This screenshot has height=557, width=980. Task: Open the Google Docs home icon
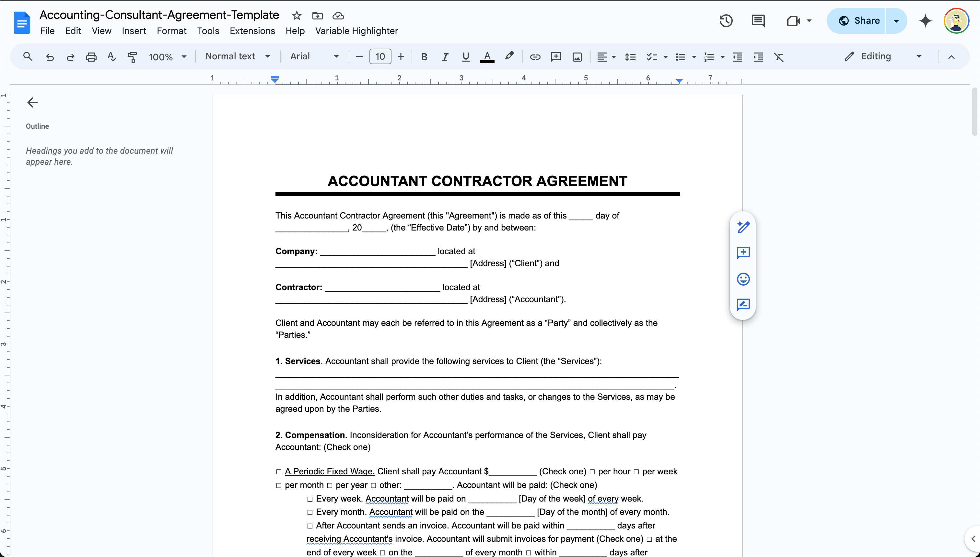pyautogui.click(x=22, y=23)
